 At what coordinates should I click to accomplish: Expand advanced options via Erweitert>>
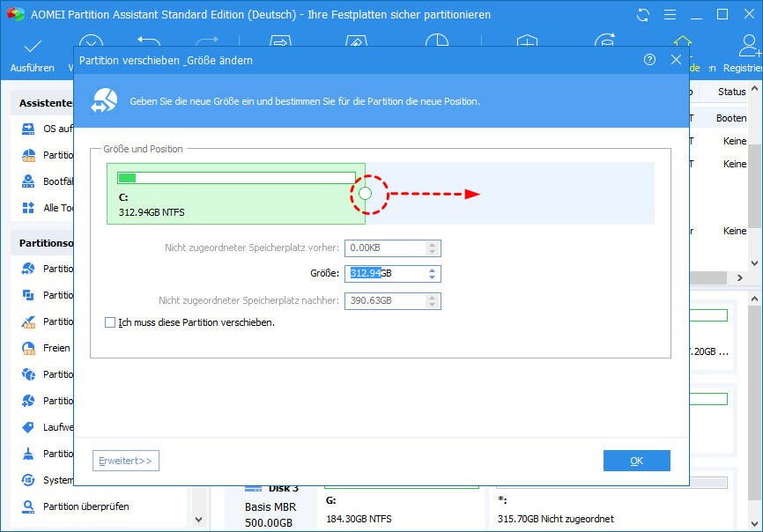pos(123,460)
